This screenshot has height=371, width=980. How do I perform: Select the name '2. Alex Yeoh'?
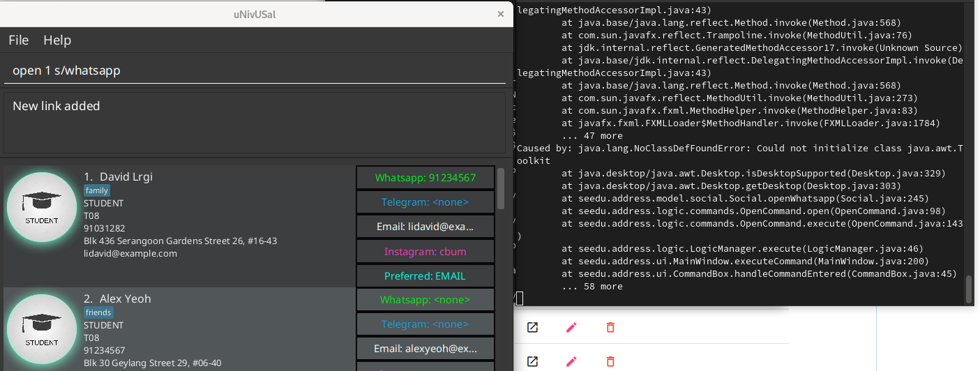click(x=117, y=298)
